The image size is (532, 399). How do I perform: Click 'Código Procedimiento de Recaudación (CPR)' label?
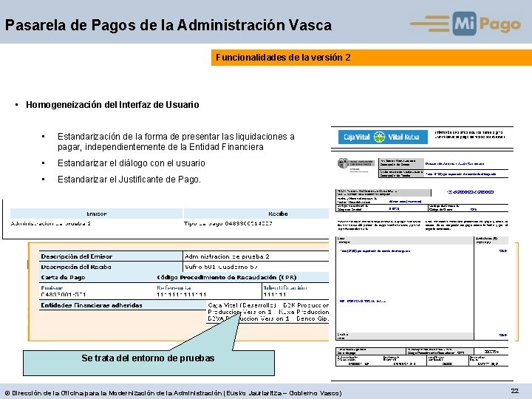click(227, 278)
